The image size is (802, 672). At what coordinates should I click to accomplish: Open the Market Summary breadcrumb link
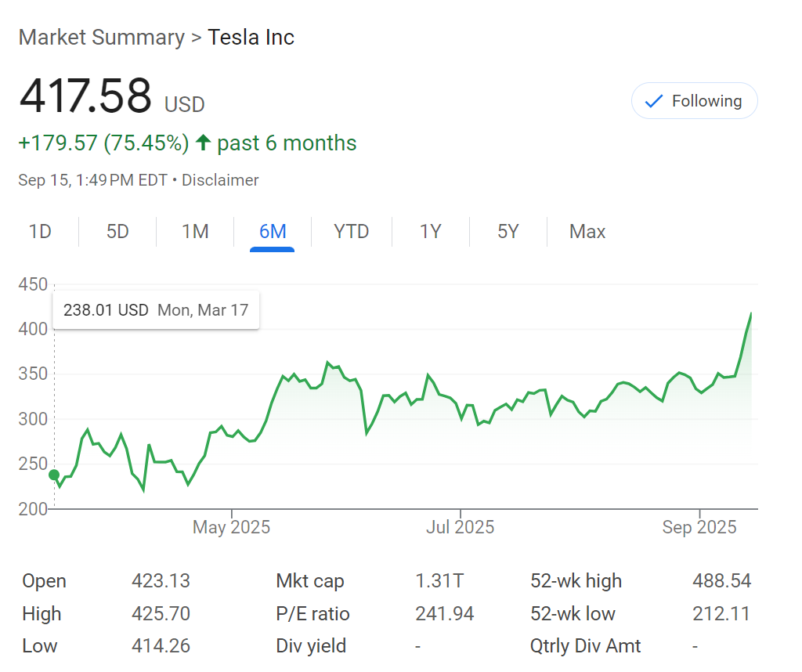pos(101,37)
